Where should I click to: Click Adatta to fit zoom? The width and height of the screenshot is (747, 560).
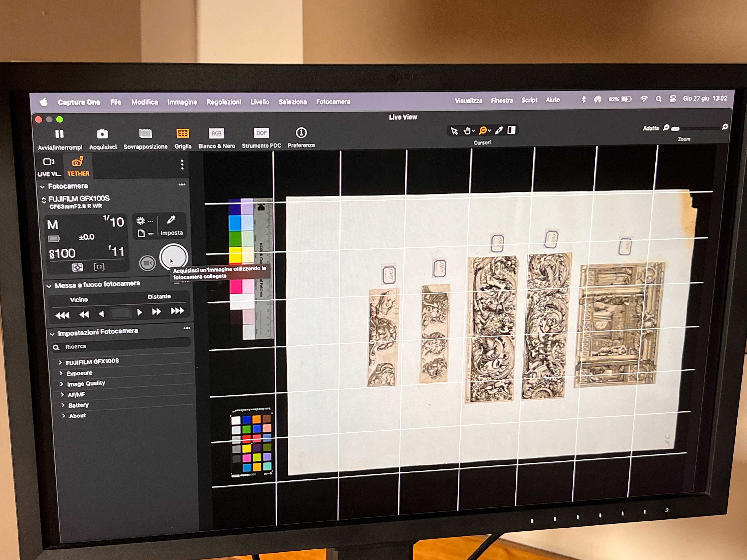point(651,128)
